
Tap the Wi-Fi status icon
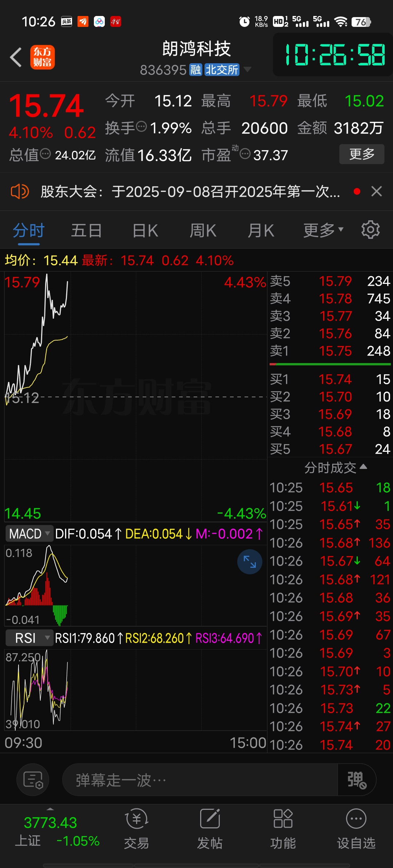coord(341,22)
